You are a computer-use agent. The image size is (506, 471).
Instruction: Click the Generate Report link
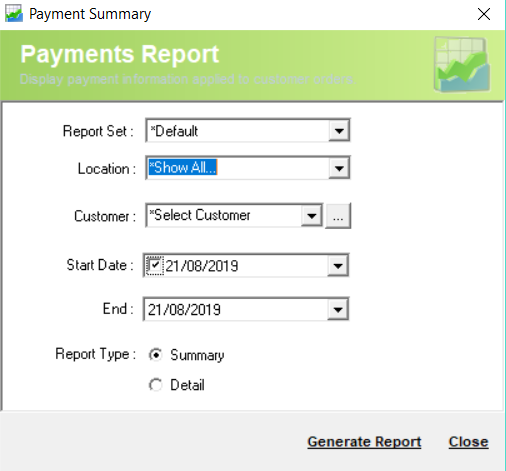(x=364, y=442)
